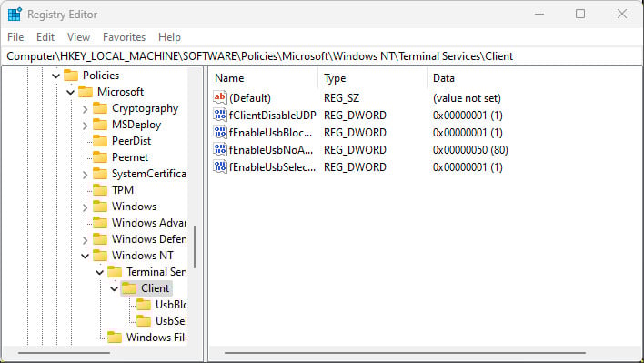
Task: Expand the SystemCertificates key
Action: [85, 175]
